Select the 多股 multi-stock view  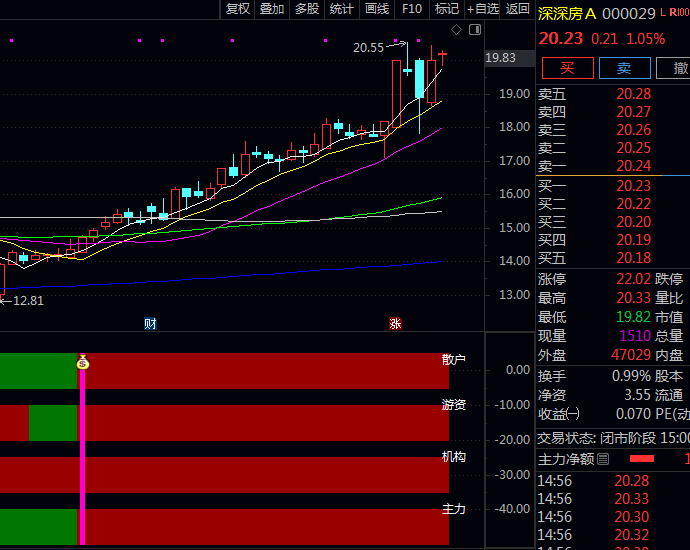click(307, 9)
